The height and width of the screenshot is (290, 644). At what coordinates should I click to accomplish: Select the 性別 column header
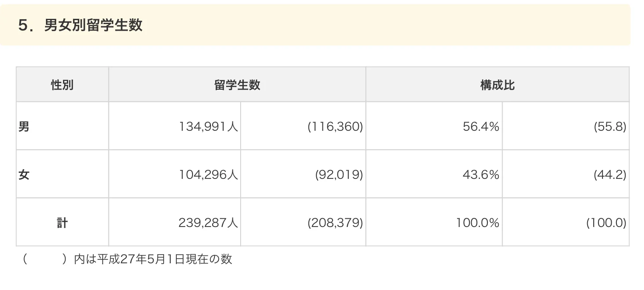[x=62, y=84]
